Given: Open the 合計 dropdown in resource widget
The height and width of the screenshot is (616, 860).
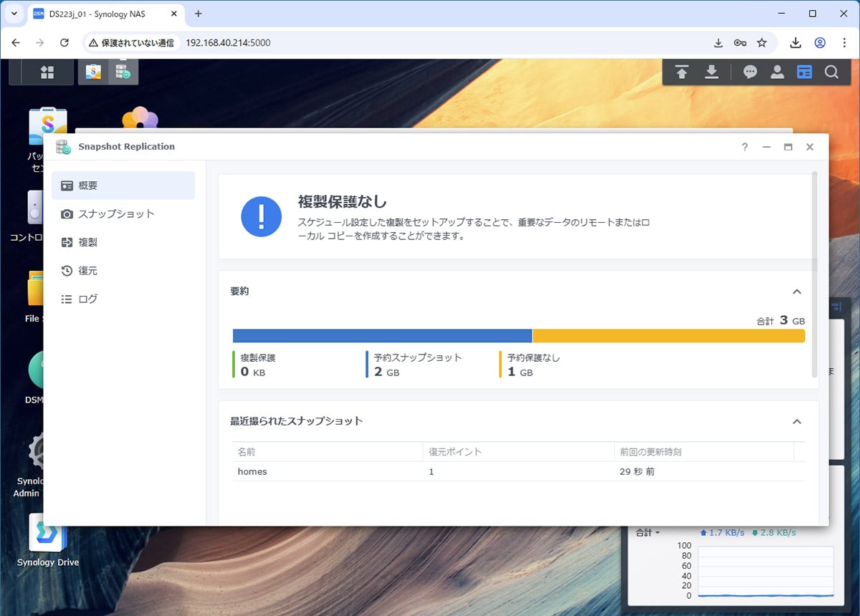Looking at the screenshot, I should [x=647, y=533].
